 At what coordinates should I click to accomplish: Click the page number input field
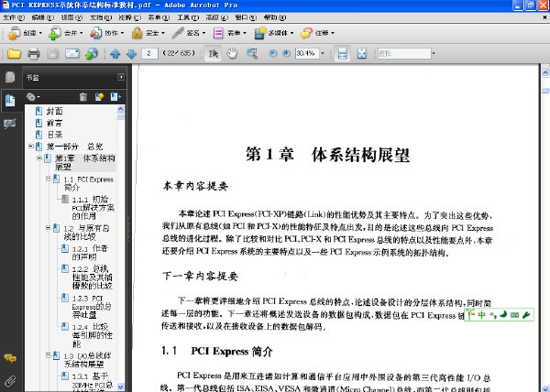(149, 53)
